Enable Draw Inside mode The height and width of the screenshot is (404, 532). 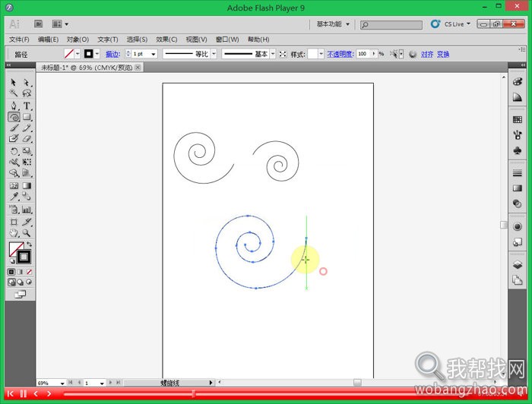pos(29,282)
